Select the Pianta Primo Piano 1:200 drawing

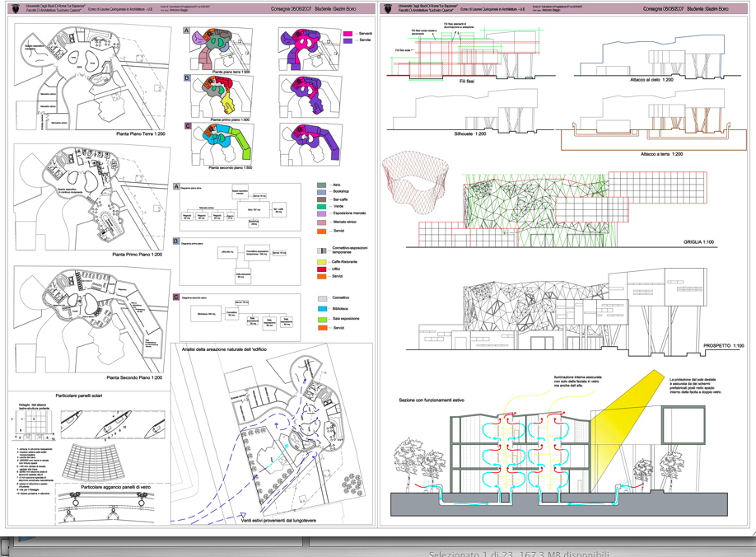(82, 198)
